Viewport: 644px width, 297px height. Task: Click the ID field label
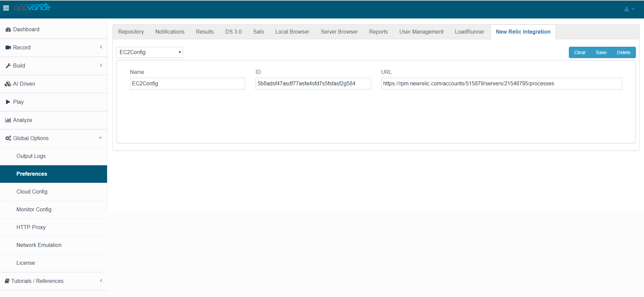(x=258, y=72)
